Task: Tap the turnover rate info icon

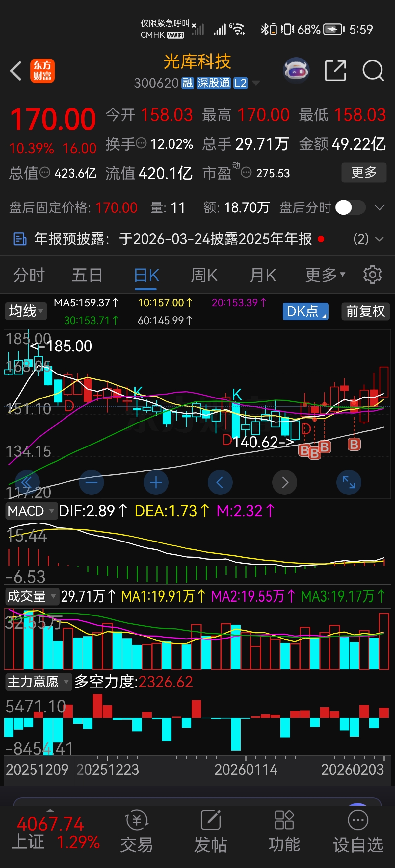Action: pyautogui.click(x=141, y=143)
